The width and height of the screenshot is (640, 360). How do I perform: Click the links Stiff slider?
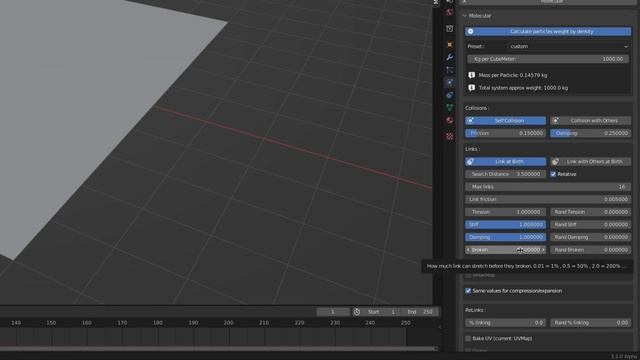(x=505, y=224)
